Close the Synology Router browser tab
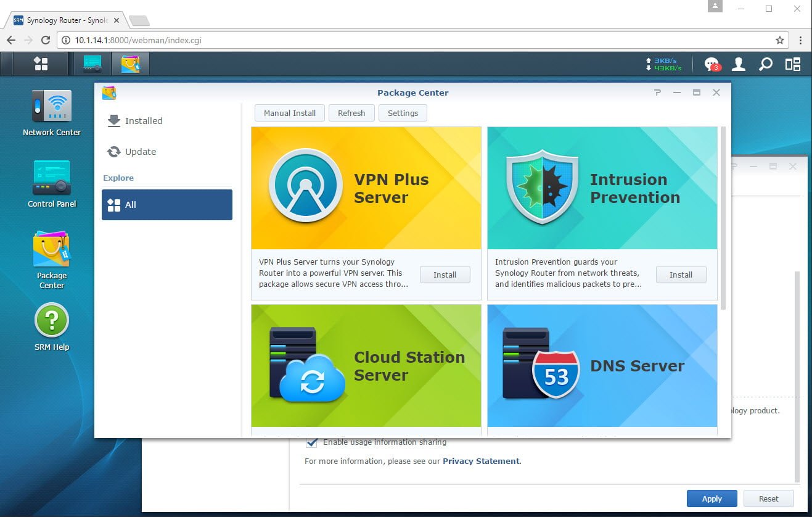Image resolution: width=812 pixels, height=517 pixels. 116,20
